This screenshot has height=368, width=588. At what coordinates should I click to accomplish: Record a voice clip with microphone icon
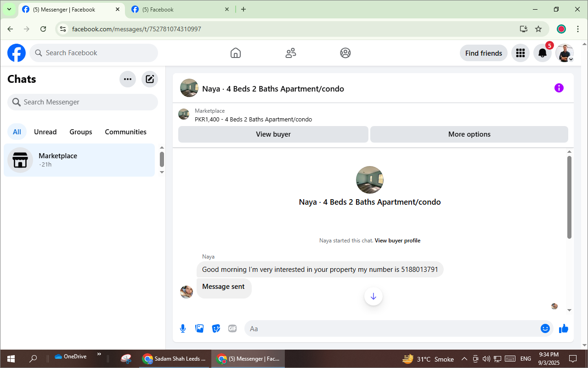click(x=183, y=328)
